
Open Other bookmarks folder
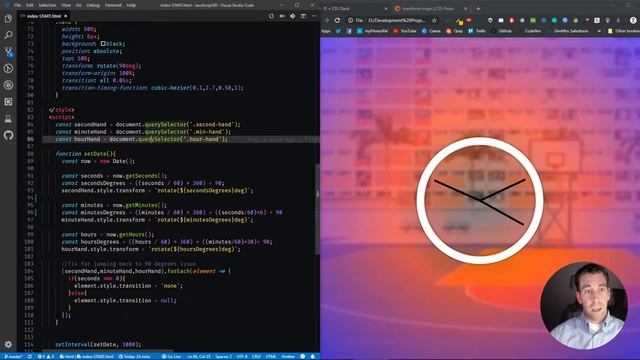pyautogui.click(x=623, y=31)
